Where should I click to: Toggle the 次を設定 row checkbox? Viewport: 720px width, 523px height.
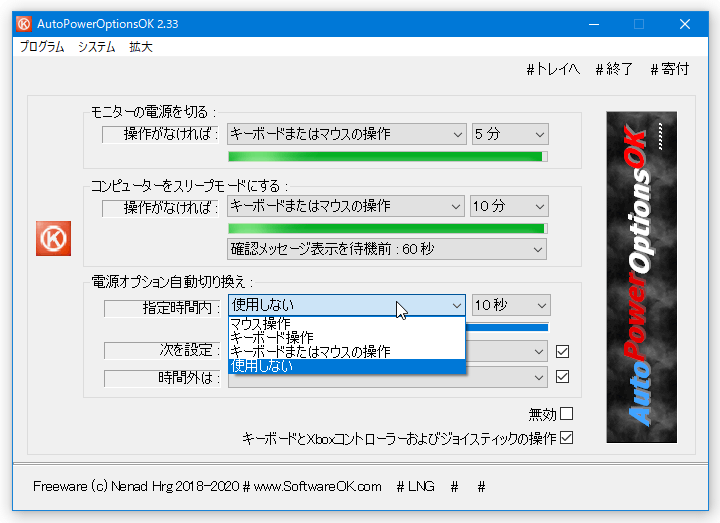click(562, 352)
